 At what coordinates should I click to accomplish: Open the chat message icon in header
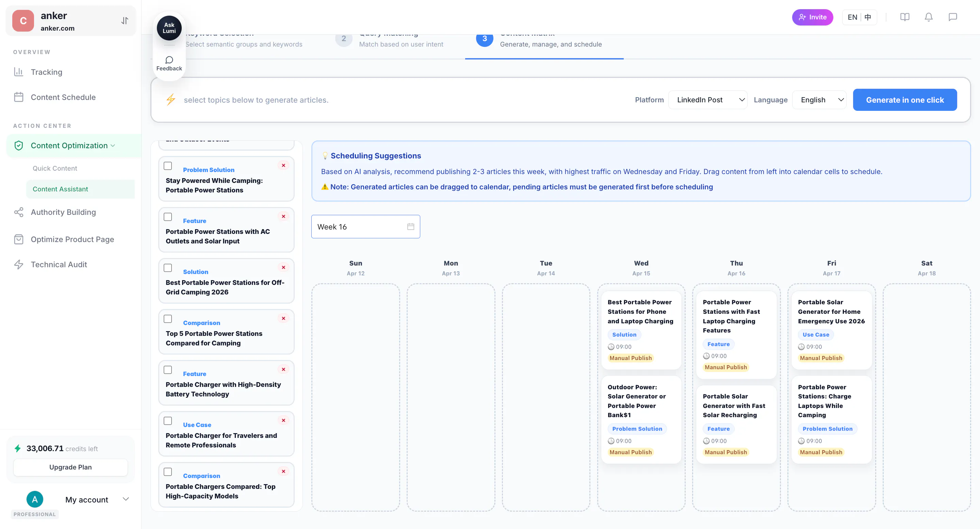[953, 17]
